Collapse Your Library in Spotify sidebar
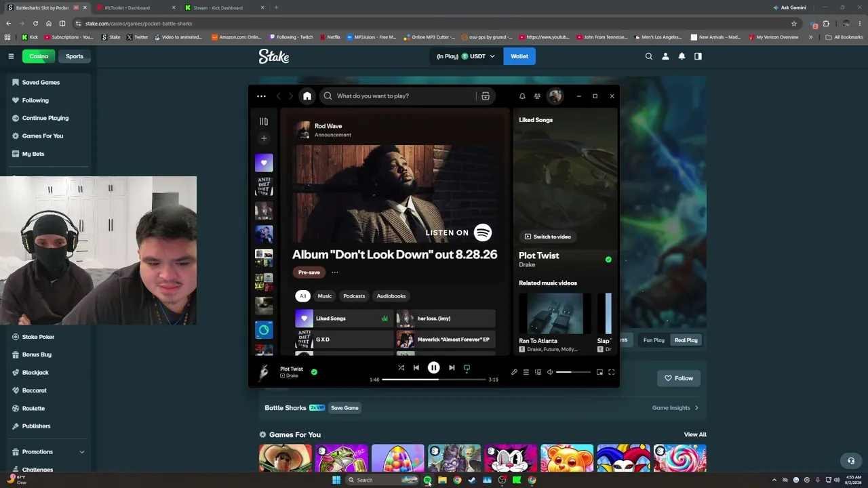This screenshot has height=488, width=868. click(264, 121)
